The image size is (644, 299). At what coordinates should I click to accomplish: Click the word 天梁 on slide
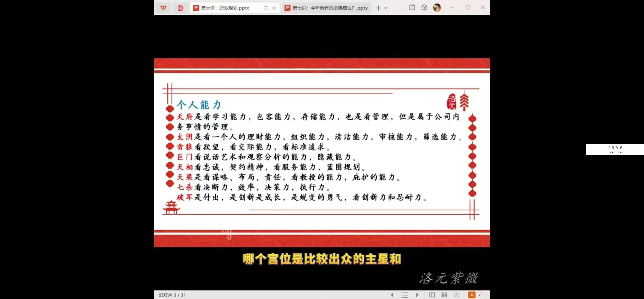(185, 177)
